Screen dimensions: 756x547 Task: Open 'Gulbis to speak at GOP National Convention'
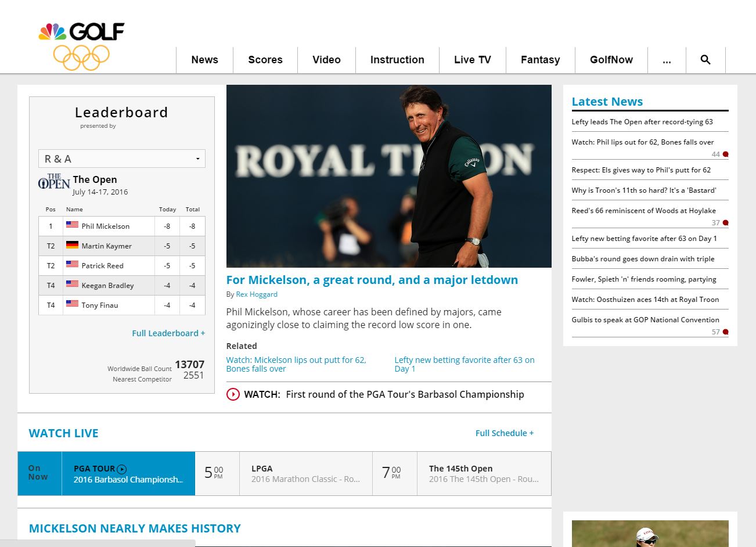(646, 320)
